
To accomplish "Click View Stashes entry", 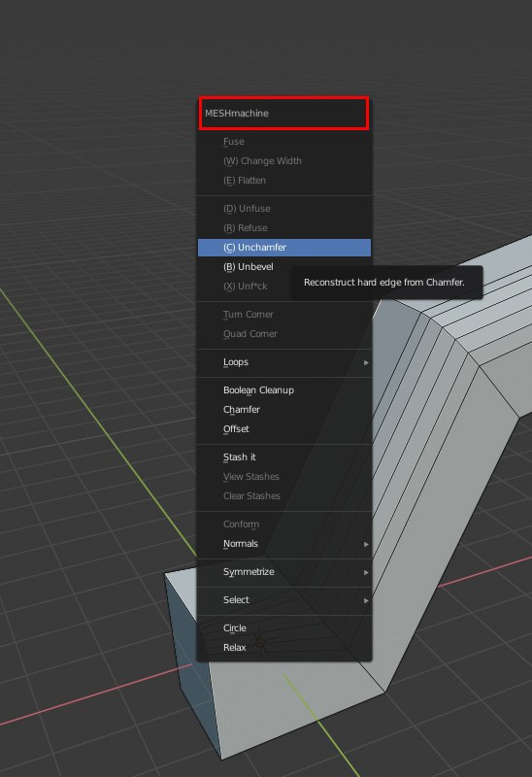I will [x=284, y=477].
